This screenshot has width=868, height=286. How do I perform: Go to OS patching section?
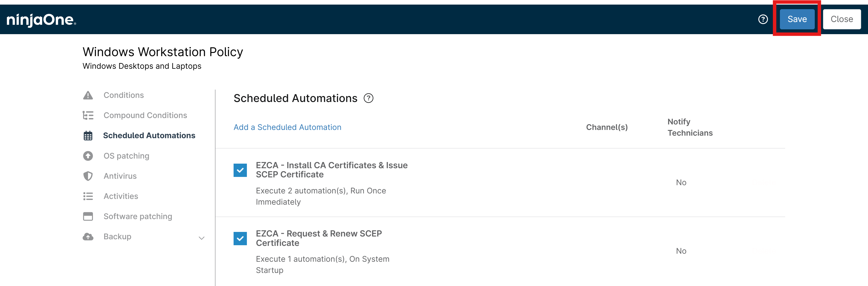[126, 156]
